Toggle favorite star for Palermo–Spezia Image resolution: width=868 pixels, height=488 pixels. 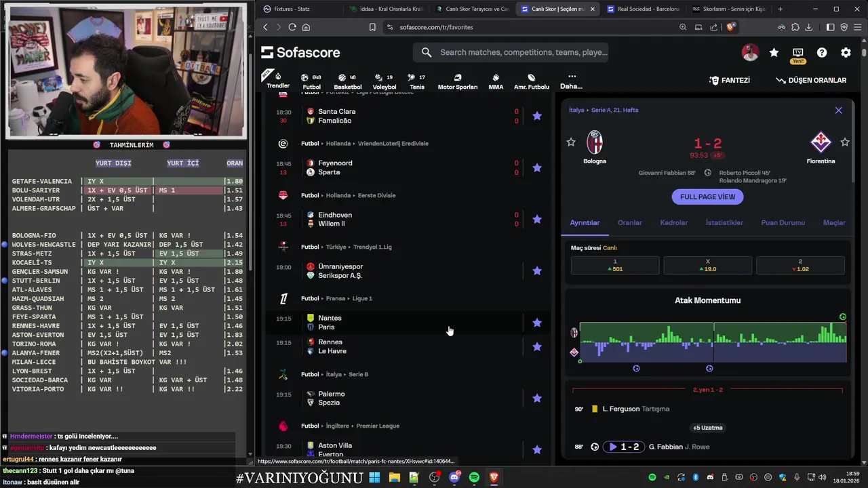(537, 398)
